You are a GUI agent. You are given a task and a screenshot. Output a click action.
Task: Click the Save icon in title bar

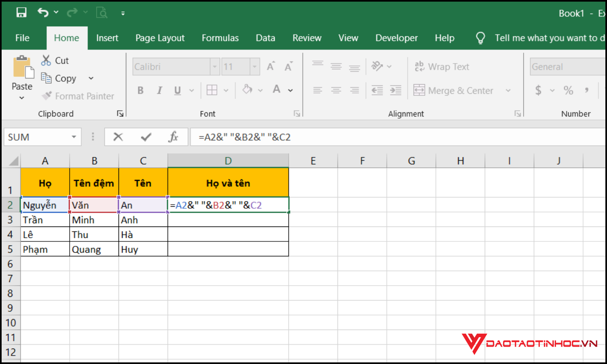tap(21, 13)
